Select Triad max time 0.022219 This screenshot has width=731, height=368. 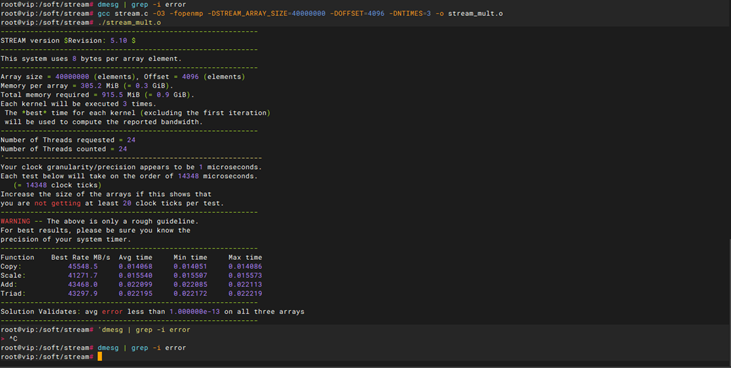click(x=245, y=294)
